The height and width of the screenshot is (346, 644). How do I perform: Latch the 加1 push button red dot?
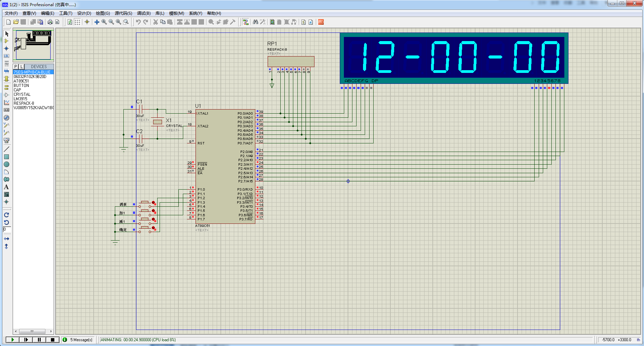pyautogui.click(x=153, y=211)
